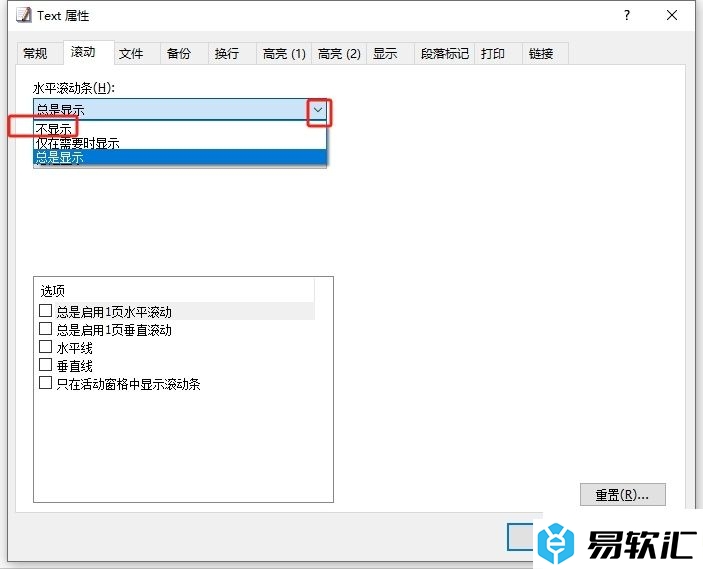The image size is (703, 569).
Task: Enable 总是启用1页水平滚动 checkbox
Action: tap(45, 311)
